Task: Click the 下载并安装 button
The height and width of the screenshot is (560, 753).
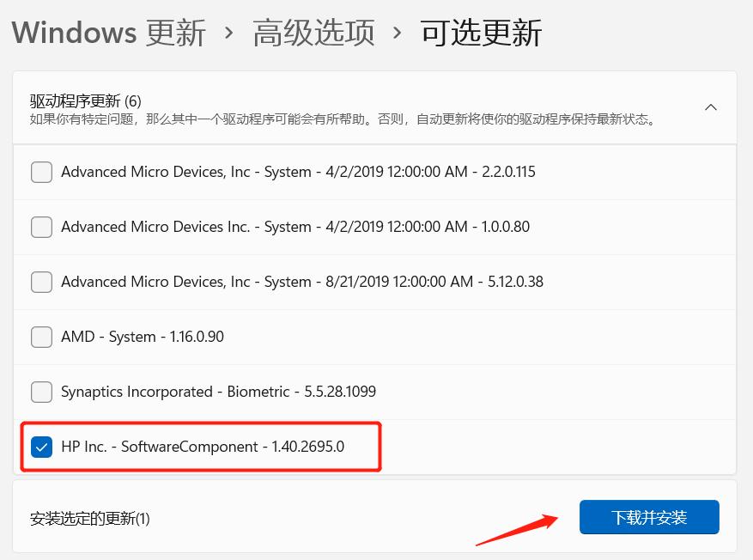Action: (649, 516)
